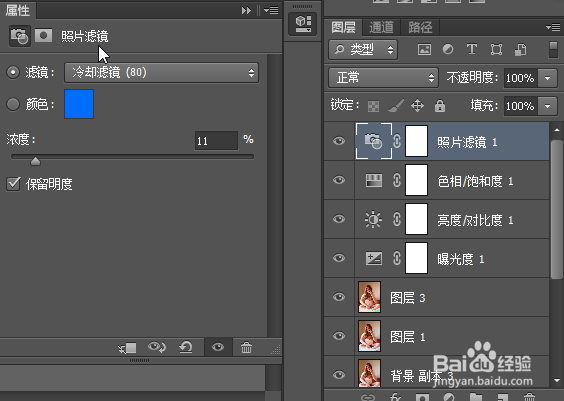The height and width of the screenshot is (401, 564).
Task: Open the 冷却滤镜 (80) filter dropdown
Action: click(x=162, y=73)
